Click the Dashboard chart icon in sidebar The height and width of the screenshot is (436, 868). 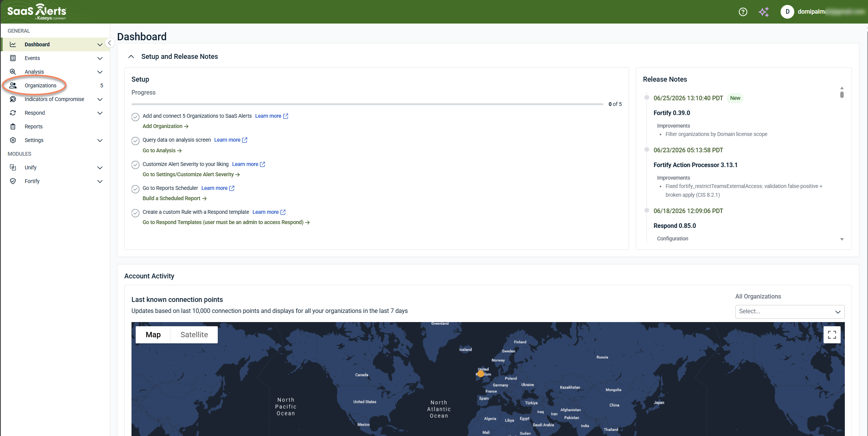(x=13, y=44)
